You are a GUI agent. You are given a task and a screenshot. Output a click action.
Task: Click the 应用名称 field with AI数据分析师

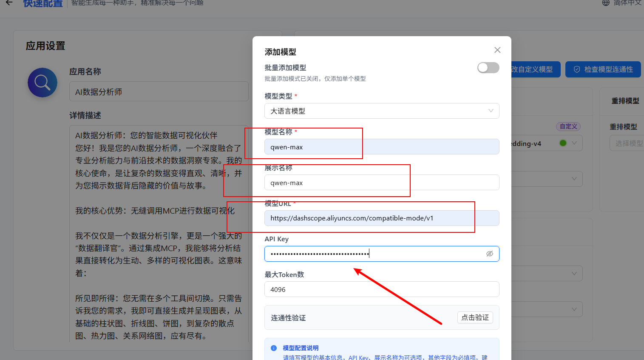pyautogui.click(x=159, y=91)
